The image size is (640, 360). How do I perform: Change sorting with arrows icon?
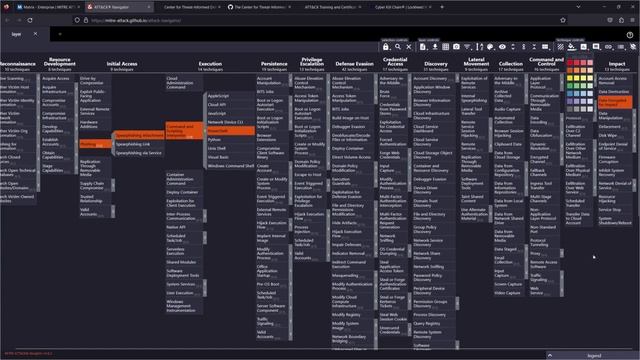click(479, 47)
